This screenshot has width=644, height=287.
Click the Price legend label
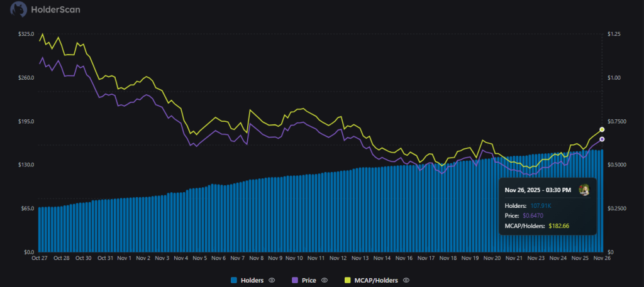pyautogui.click(x=309, y=280)
